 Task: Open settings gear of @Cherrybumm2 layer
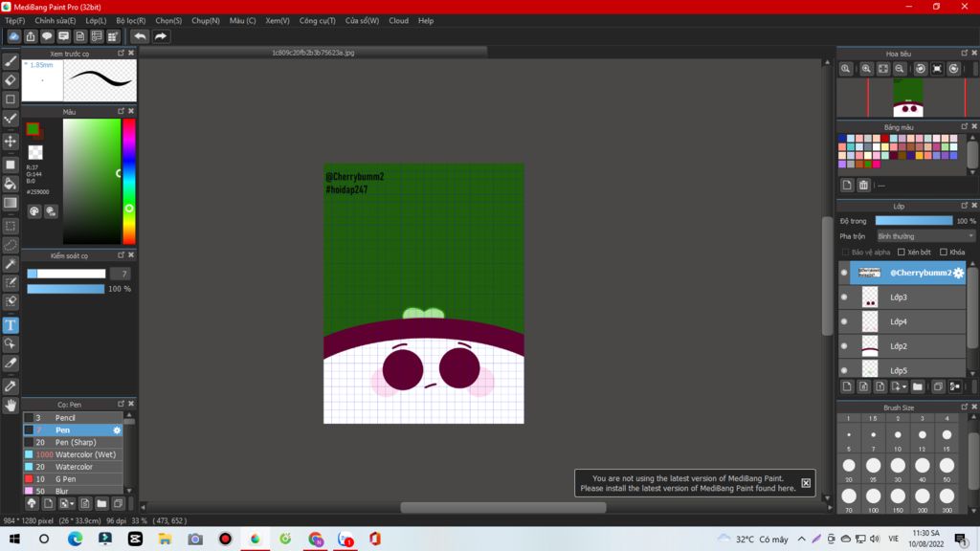pyautogui.click(x=958, y=273)
